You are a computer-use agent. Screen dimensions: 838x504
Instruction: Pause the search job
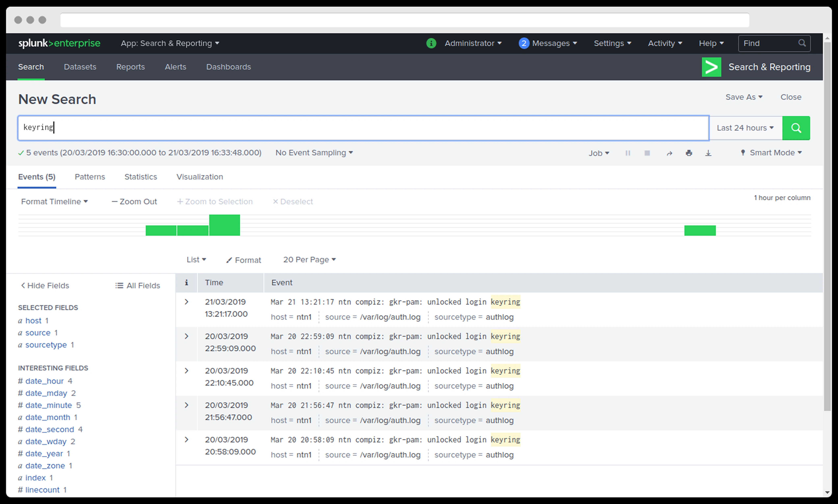coord(628,153)
